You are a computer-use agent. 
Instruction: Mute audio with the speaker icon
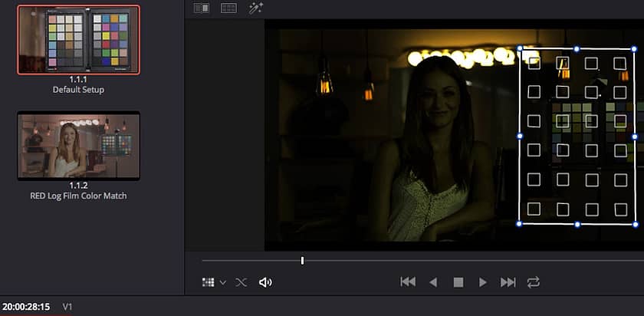pos(266,282)
